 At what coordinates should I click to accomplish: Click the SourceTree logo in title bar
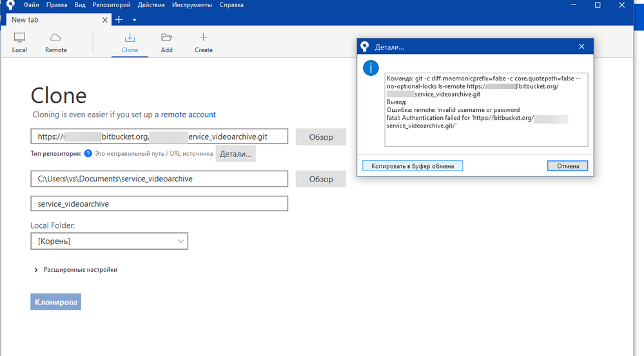click(10, 5)
